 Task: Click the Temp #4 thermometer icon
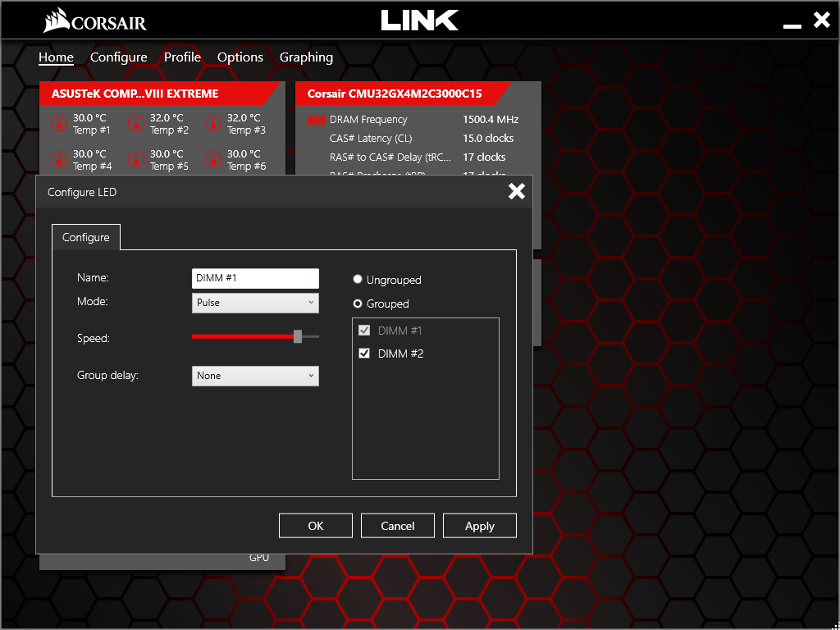pos(59,160)
